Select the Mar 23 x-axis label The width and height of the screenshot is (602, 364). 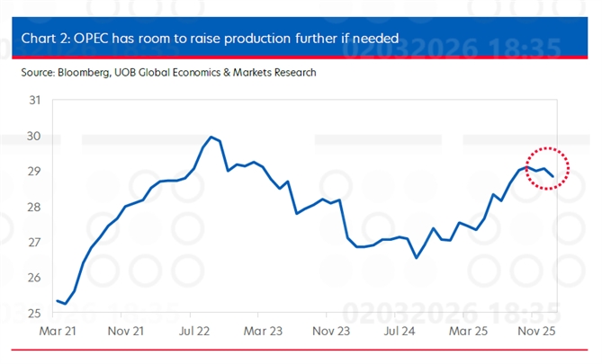point(272,330)
